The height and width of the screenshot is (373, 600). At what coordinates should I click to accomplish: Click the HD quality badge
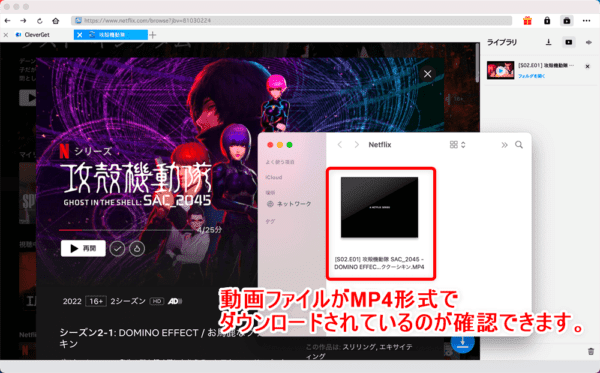(x=157, y=301)
